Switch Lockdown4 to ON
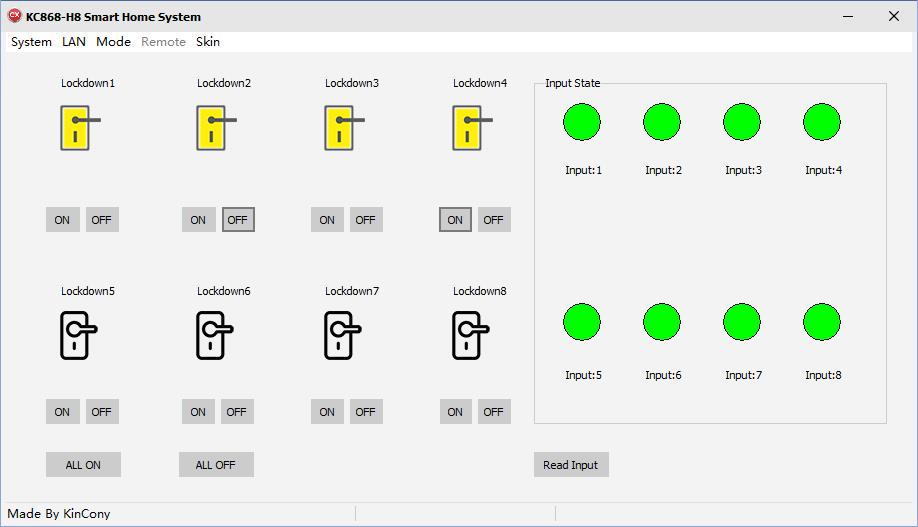918x527 pixels. point(455,220)
